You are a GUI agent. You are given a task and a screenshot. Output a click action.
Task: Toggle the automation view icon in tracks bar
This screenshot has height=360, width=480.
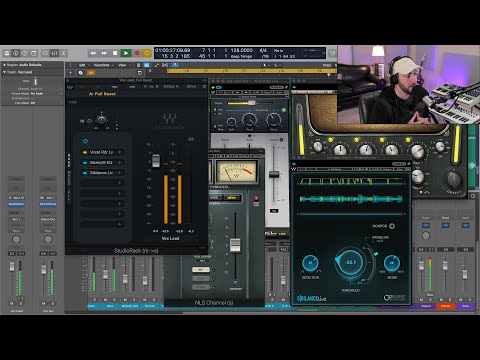156,65
